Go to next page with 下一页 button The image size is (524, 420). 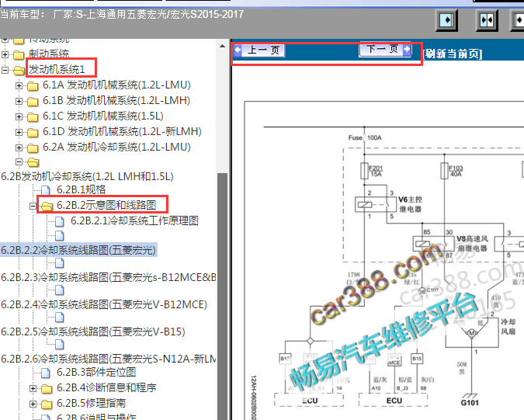click(x=385, y=50)
